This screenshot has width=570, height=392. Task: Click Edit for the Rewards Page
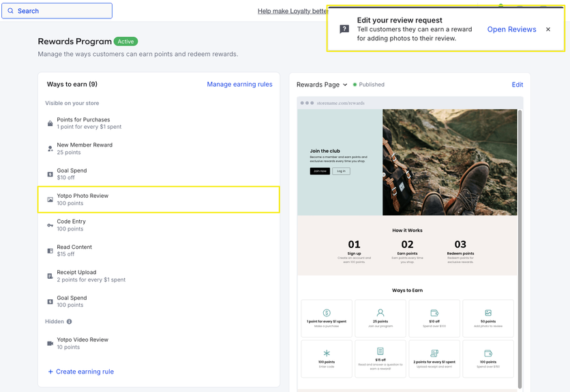click(517, 85)
